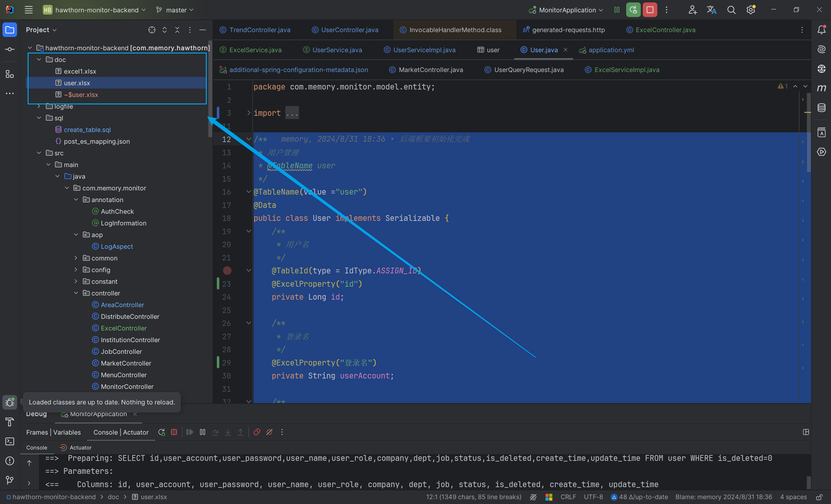The width and height of the screenshot is (831, 504).
Task: Open Search Everywhere magnifier
Action: pos(731,10)
